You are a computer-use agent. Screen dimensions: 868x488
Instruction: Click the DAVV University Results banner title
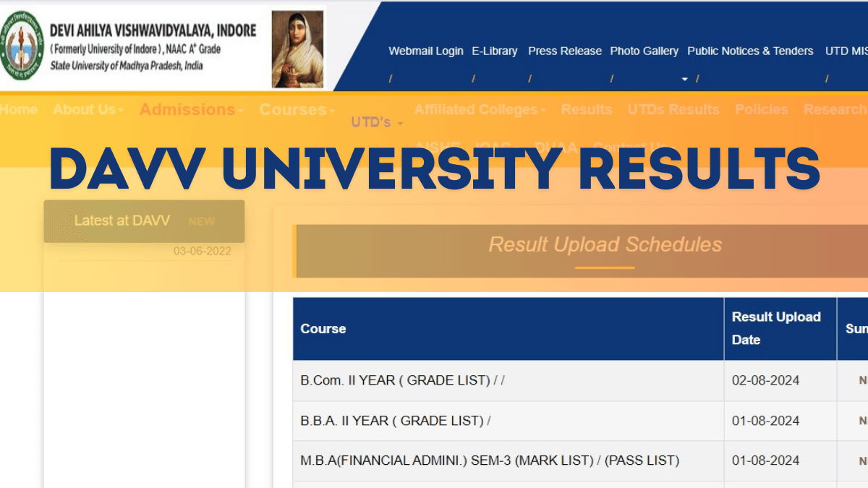click(x=435, y=168)
